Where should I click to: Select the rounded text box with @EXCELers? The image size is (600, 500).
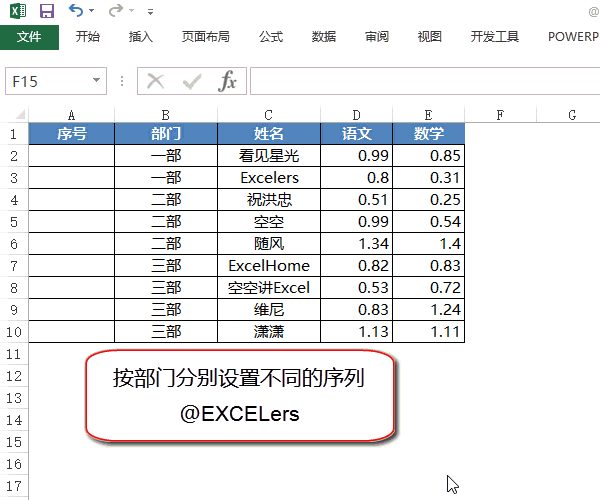click(x=239, y=395)
